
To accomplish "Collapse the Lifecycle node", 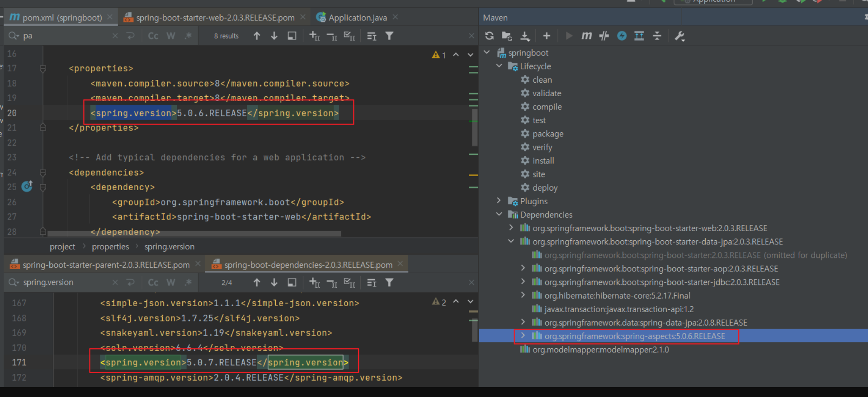I will [x=499, y=66].
